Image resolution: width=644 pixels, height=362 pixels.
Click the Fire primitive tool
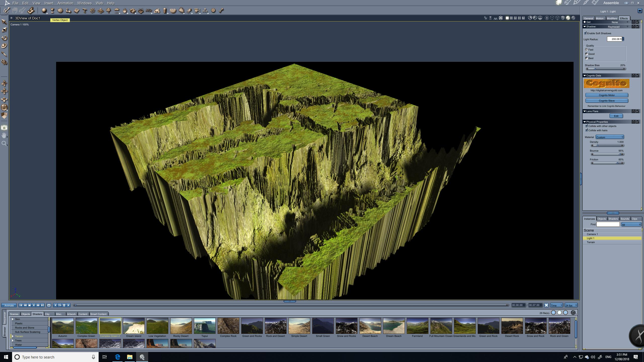(125, 11)
